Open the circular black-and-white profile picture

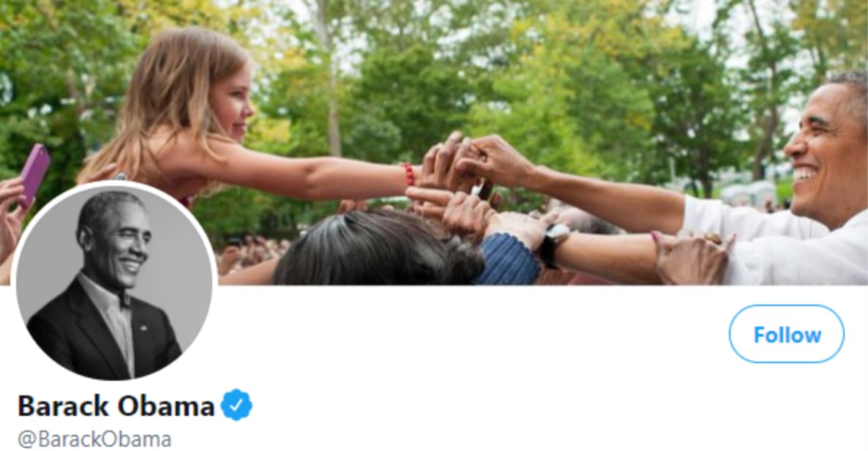click(x=114, y=281)
